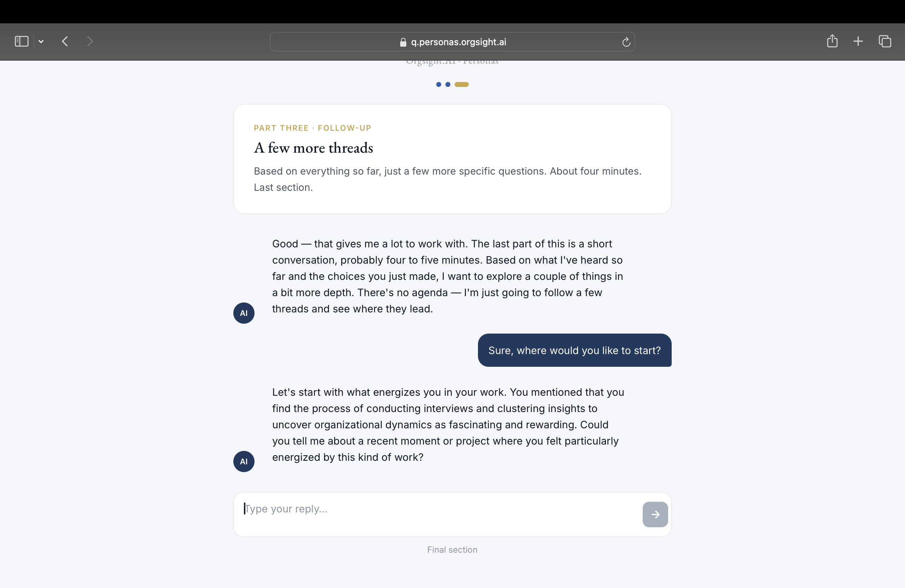Viewport: 905px width, 588px height.
Task: Click the AI avatar beside the energizing-work question
Action: point(244,461)
